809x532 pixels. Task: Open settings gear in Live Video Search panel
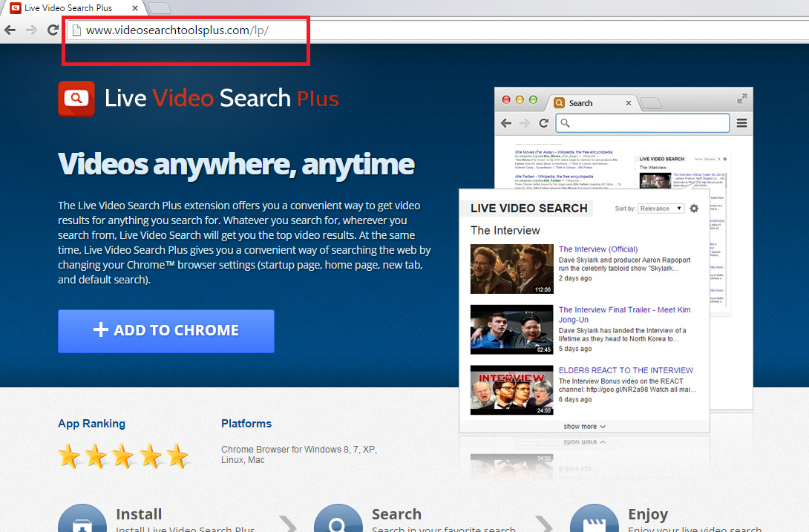(x=694, y=208)
